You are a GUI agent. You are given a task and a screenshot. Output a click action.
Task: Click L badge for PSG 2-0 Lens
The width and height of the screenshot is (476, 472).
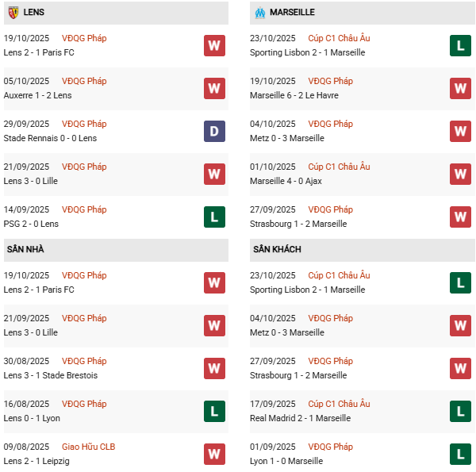pyautogui.click(x=214, y=217)
